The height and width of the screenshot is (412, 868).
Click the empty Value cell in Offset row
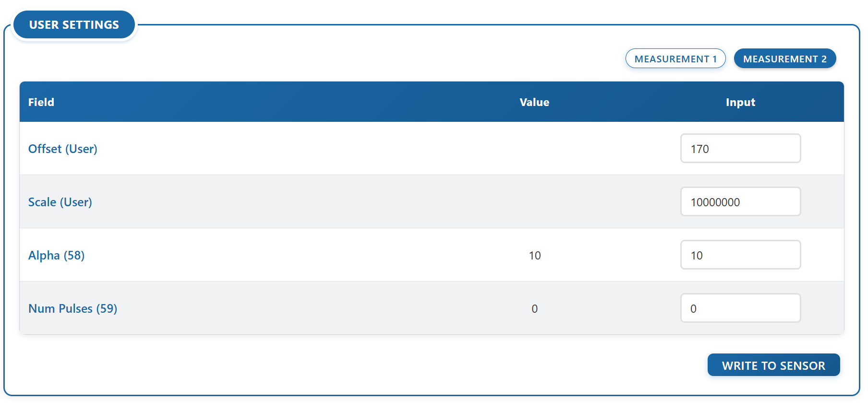click(534, 149)
